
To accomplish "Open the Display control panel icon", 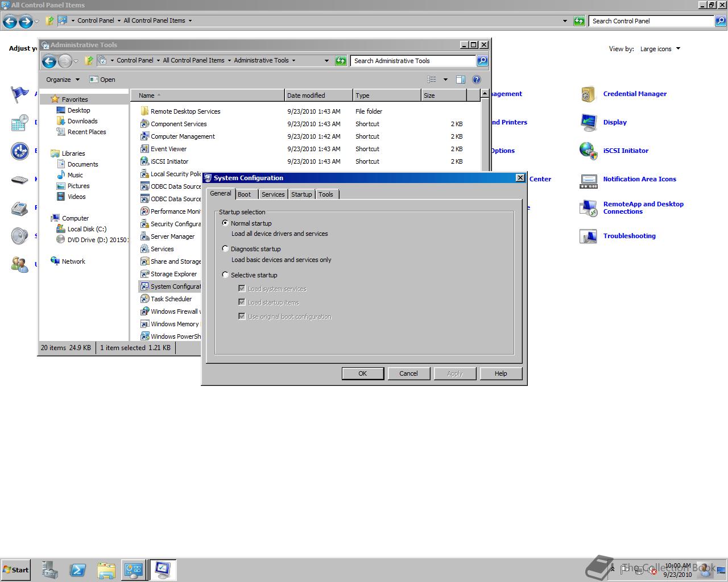I will (x=588, y=122).
